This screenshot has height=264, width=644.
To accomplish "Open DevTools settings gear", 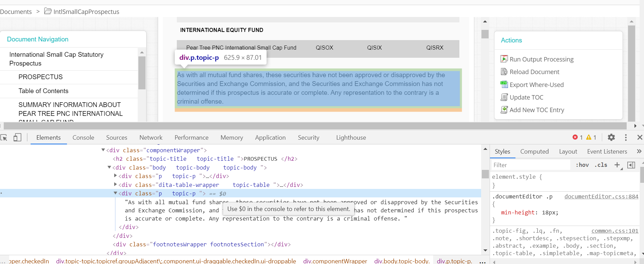I will pos(611,137).
